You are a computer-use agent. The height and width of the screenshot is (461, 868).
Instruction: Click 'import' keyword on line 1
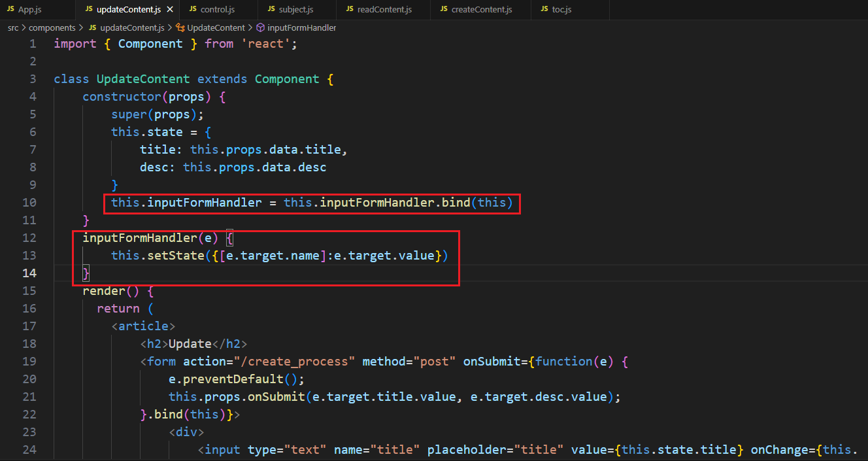(75, 44)
